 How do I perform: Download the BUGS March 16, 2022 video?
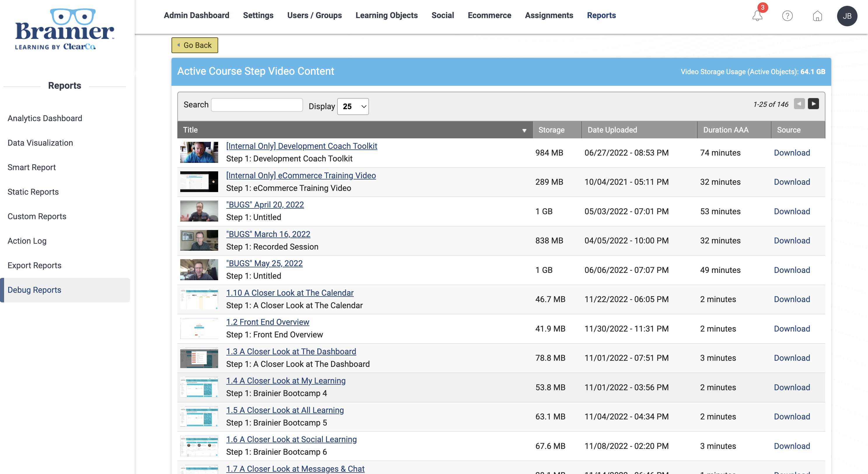click(792, 241)
